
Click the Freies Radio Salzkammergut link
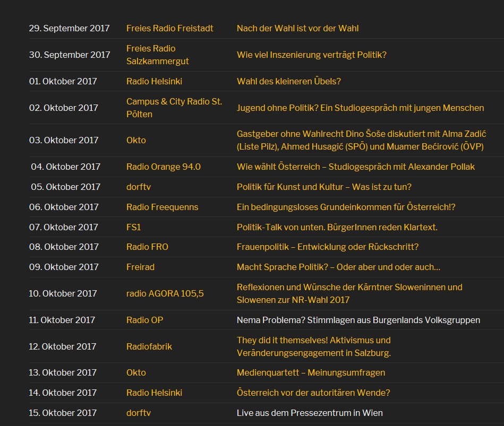tap(158, 55)
